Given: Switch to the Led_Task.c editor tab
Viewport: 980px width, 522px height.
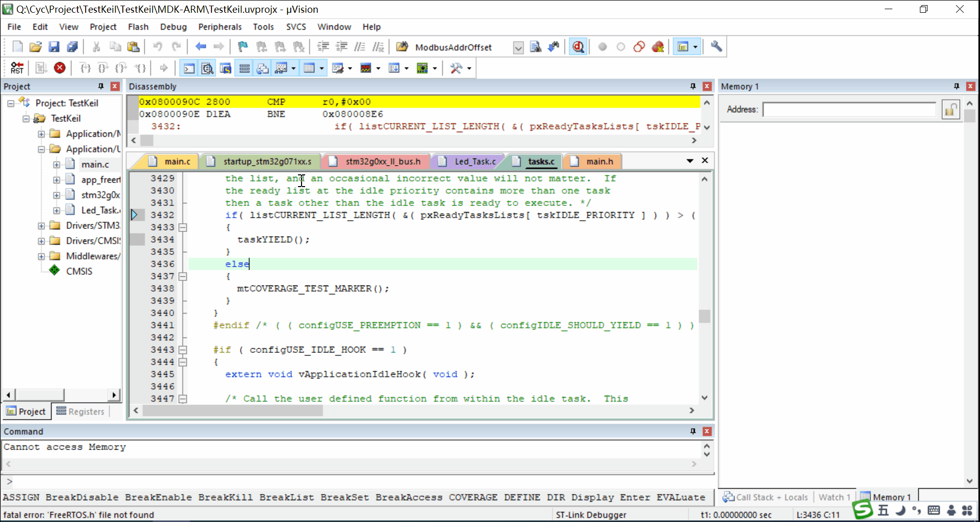Looking at the screenshot, I should [x=474, y=162].
